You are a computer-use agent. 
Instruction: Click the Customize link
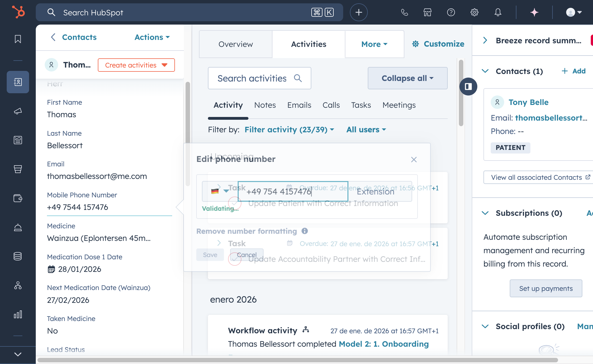[x=438, y=44]
